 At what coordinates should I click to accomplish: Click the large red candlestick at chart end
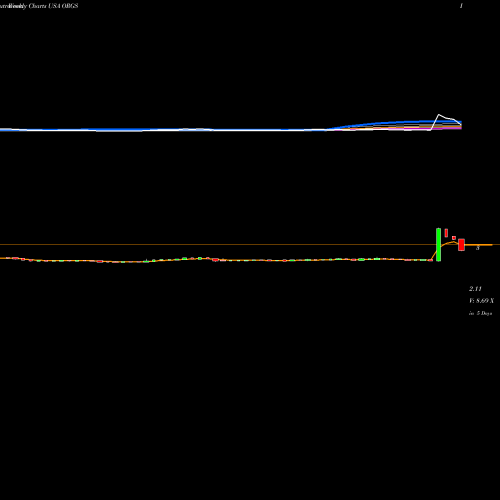pos(461,244)
